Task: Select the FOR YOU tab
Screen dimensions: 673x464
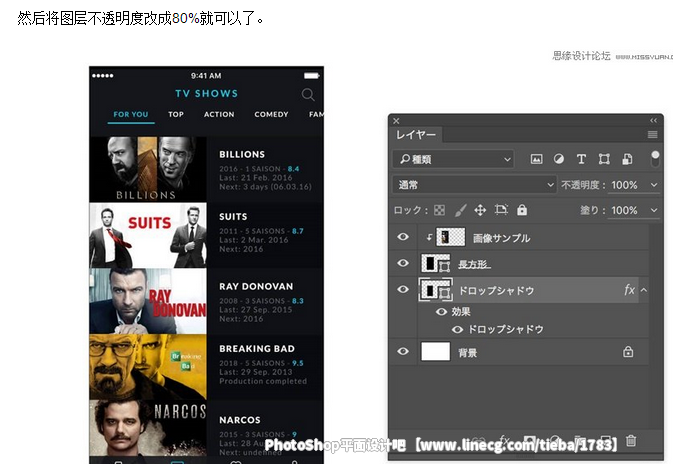Action: 131,115
